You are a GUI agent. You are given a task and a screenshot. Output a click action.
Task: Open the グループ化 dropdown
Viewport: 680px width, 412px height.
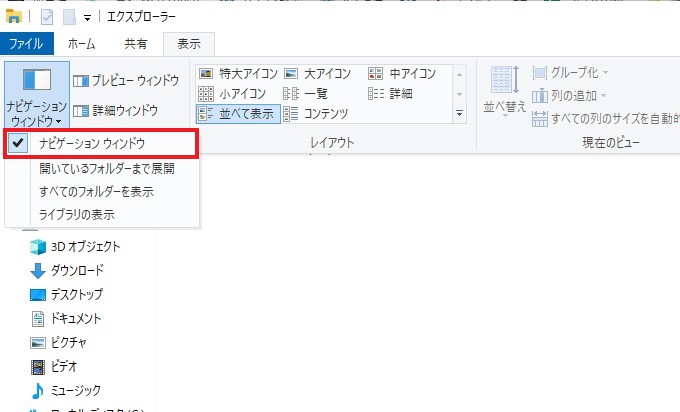pyautogui.click(x=570, y=72)
